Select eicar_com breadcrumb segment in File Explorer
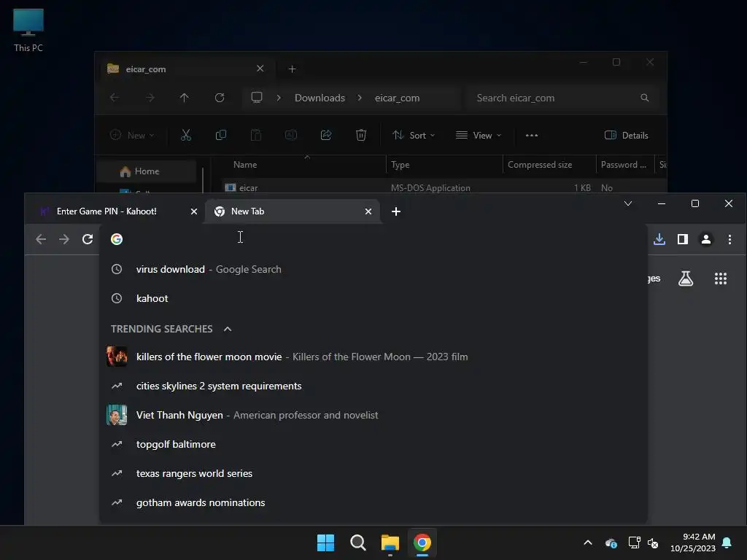747x560 pixels. [x=397, y=98]
